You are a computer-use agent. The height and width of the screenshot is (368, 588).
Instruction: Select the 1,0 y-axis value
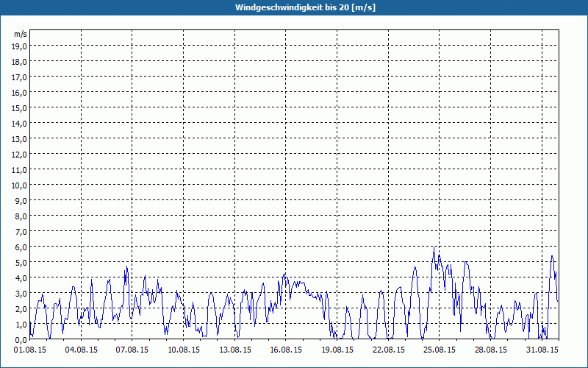point(23,325)
